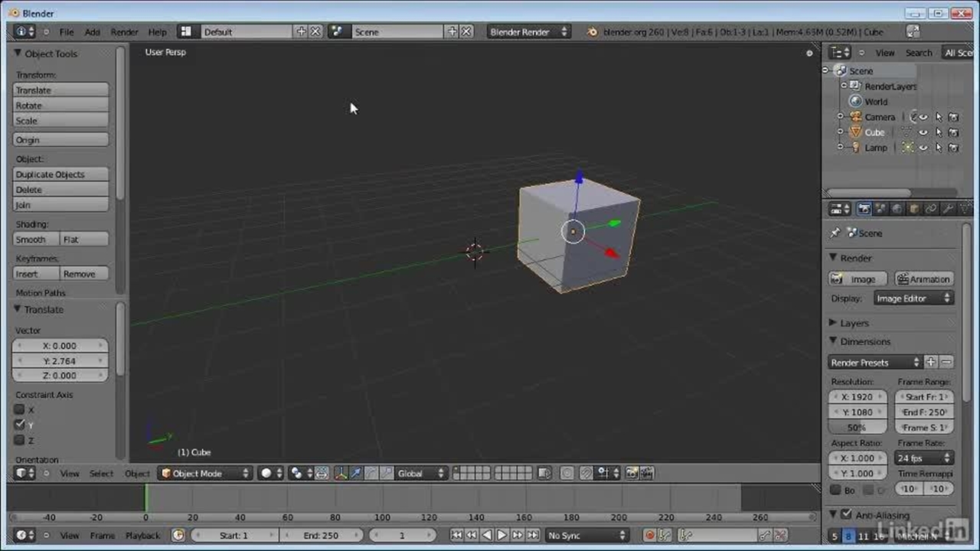Click the resolution percentage 50% slider
Image resolution: width=980 pixels, height=551 pixels.
(x=857, y=428)
